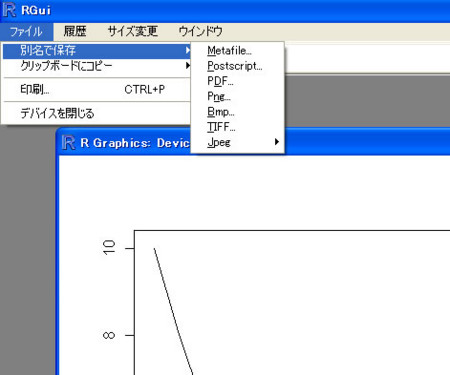
Task: Click the RGui title bar text
Action: (x=36, y=10)
